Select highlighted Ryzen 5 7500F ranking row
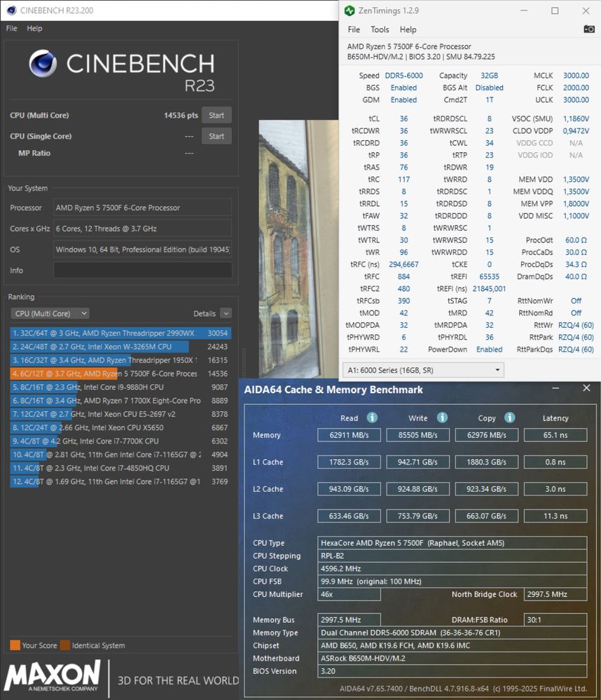Viewport: 601px width, 700px height. click(x=120, y=373)
